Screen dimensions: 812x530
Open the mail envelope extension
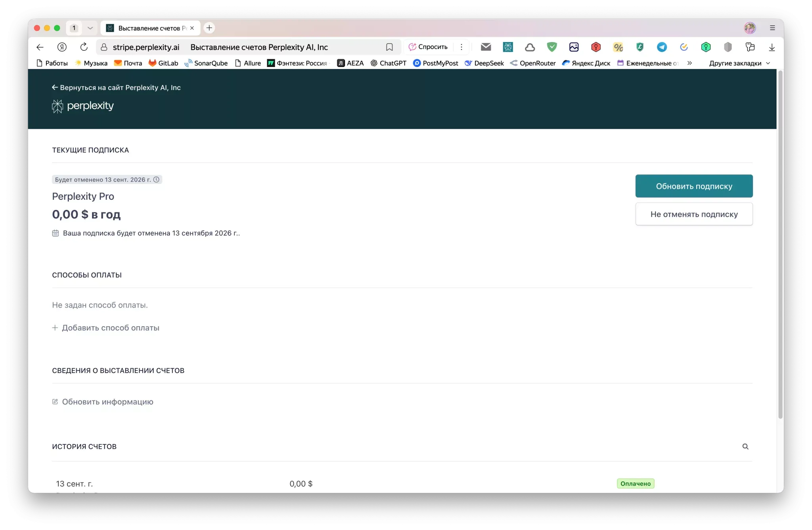[x=486, y=47]
